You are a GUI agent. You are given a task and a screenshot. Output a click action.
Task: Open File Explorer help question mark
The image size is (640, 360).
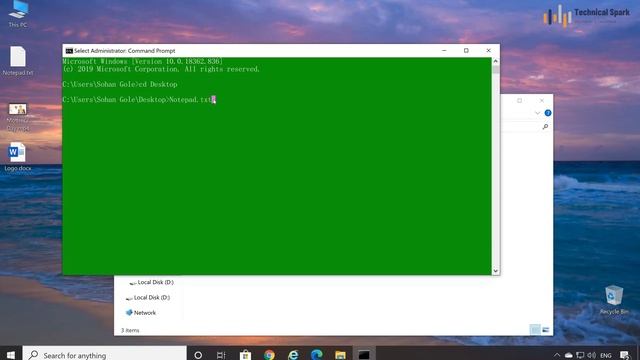pyautogui.click(x=548, y=113)
